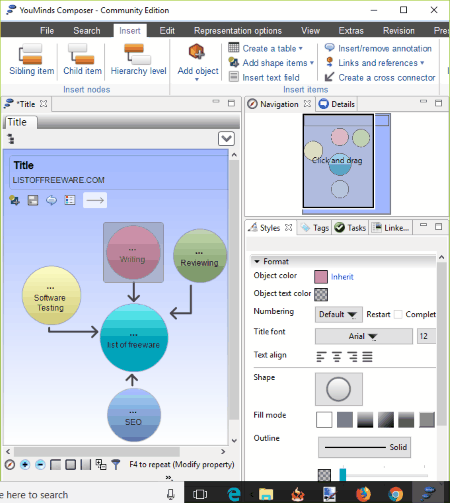Insert a new Hierarchy level
The image size is (450, 503).
tap(138, 60)
